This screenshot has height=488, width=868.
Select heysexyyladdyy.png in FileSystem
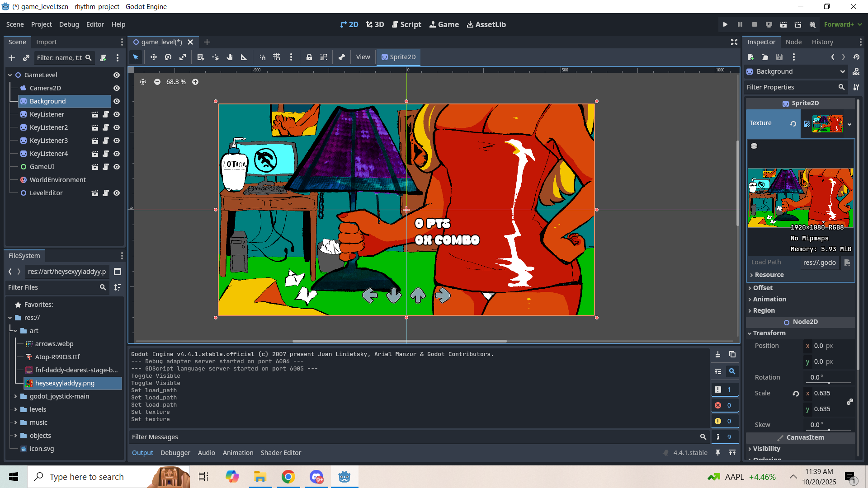click(x=65, y=383)
